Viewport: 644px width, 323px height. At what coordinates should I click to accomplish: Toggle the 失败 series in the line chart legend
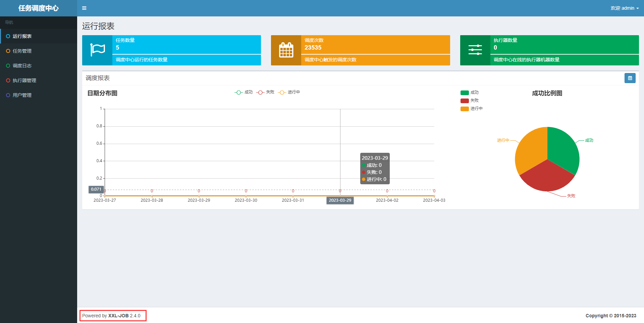coord(265,92)
